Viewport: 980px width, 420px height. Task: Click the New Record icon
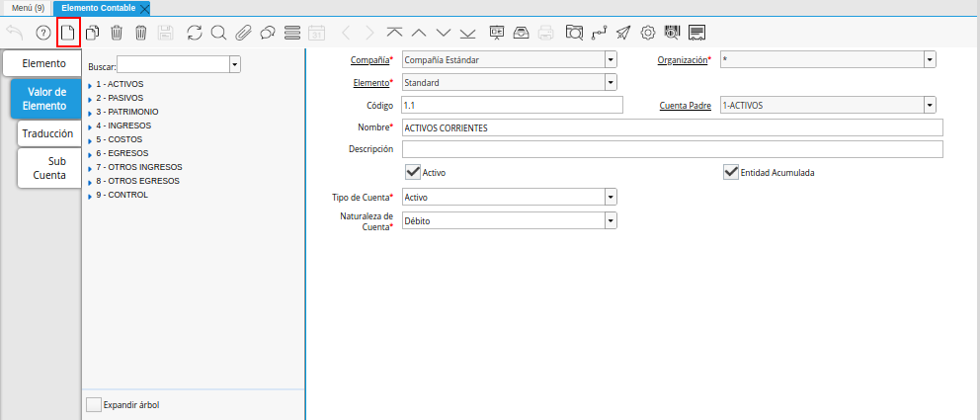coord(68,33)
